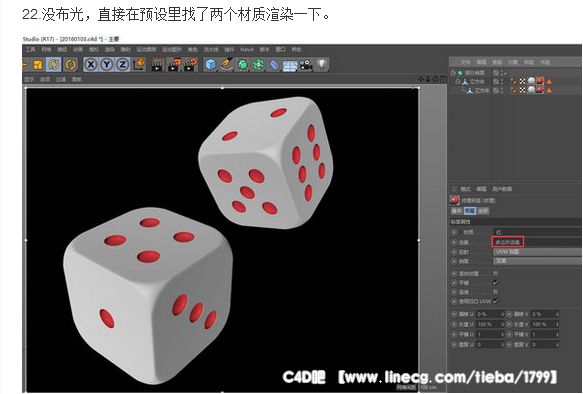
Task: Click the Render View clapperboard icon
Action: (157, 65)
